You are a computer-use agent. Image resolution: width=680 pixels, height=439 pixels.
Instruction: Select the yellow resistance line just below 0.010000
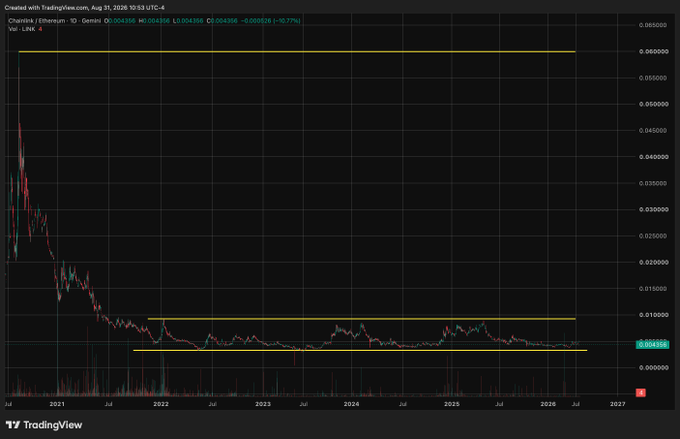tap(362, 319)
